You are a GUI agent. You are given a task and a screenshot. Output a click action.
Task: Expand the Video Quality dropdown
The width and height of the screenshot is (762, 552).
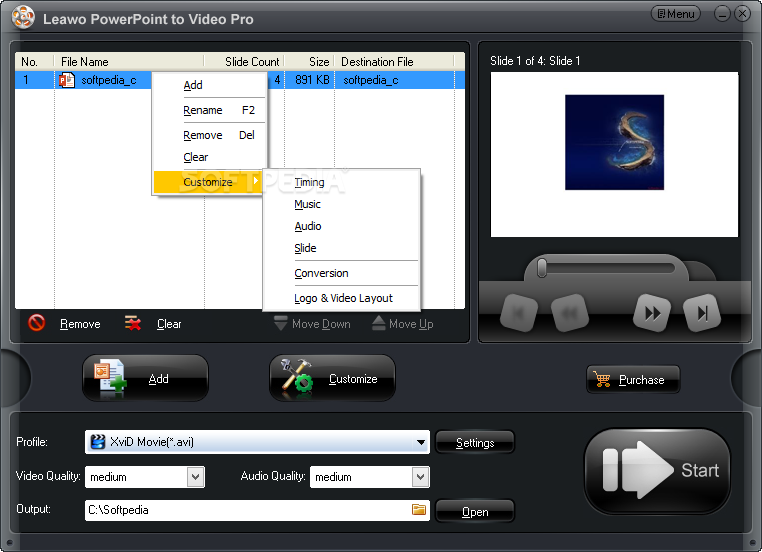pyautogui.click(x=195, y=477)
